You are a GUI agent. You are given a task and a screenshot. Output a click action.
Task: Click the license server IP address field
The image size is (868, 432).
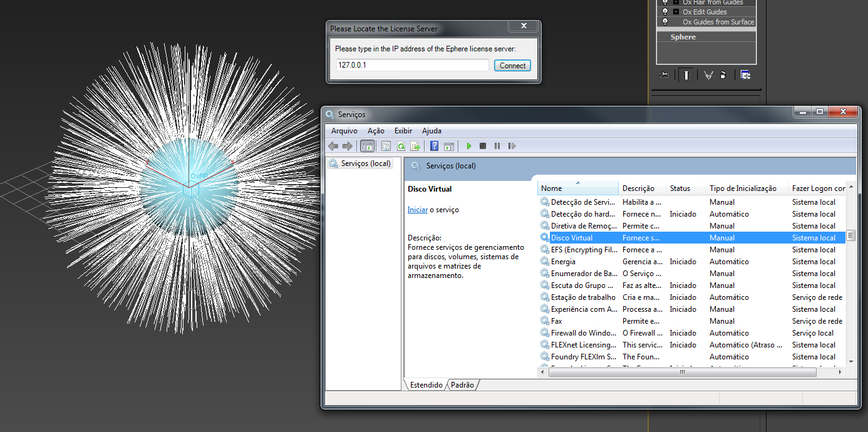412,65
